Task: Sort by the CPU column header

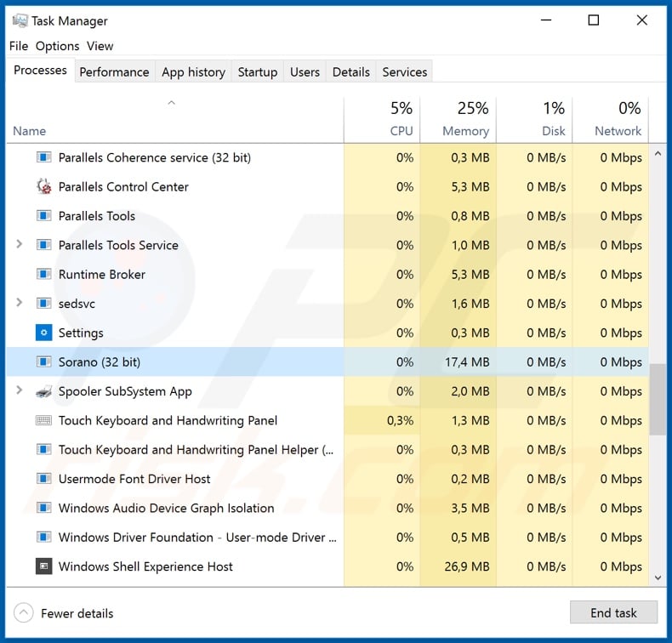Action: click(382, 120)
